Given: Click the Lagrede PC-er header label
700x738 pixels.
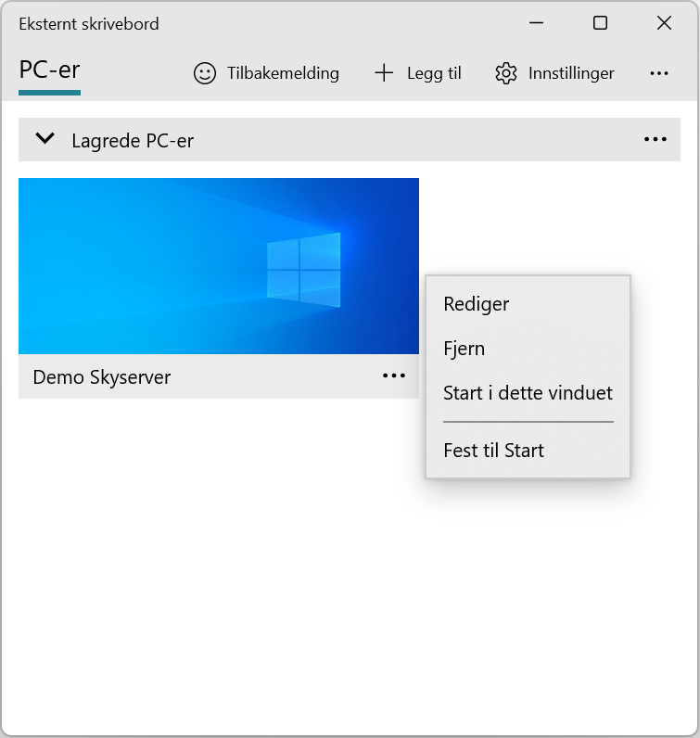Looking at the screenshot, I should 133,141.
